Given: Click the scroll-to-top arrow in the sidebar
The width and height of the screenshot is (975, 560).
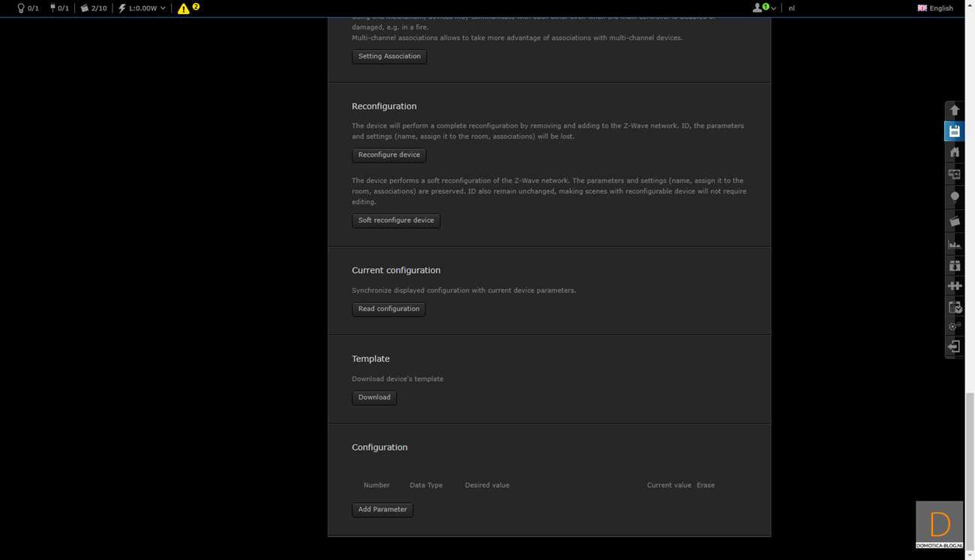Looking at the screenshot, I should (x=954, y=110).
